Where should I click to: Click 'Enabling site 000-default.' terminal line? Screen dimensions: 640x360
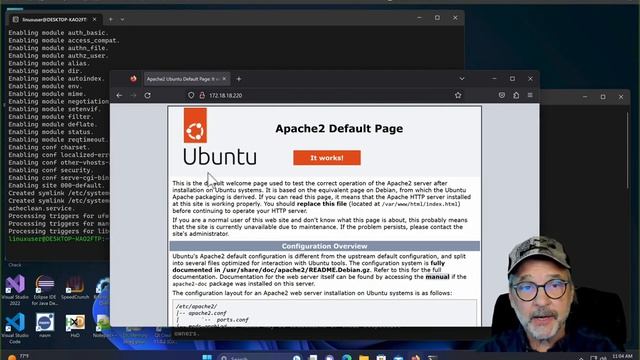56,185
